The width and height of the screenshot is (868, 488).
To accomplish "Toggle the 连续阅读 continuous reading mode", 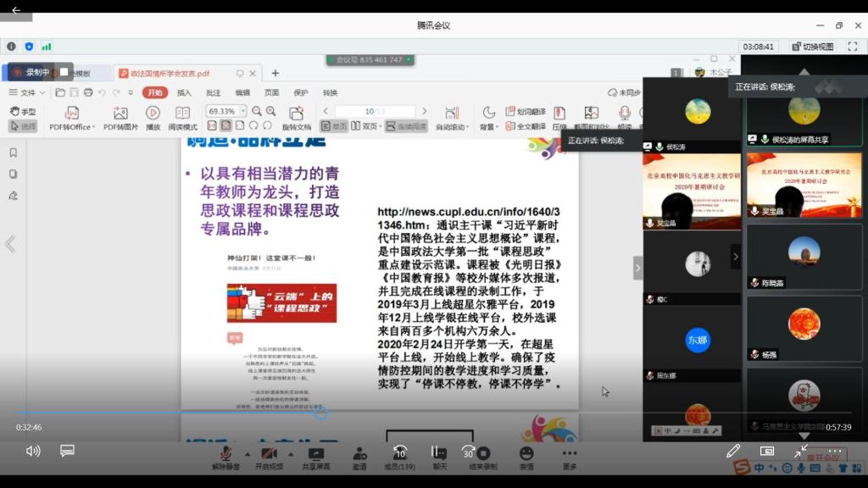I will (x=406, y=126).
